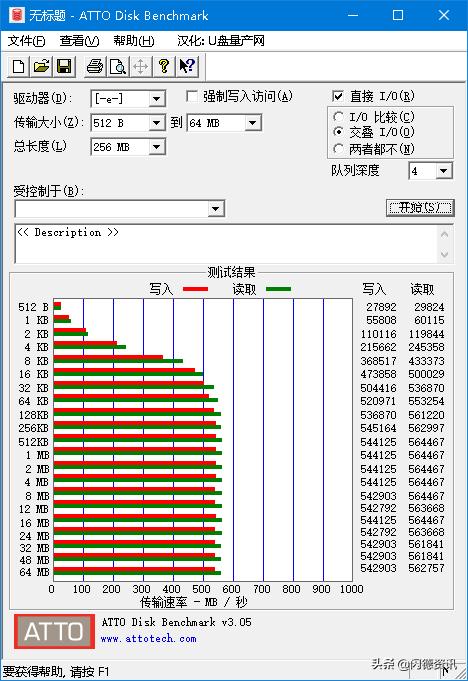Click the 4 KB red write bar

click(85, 344)
